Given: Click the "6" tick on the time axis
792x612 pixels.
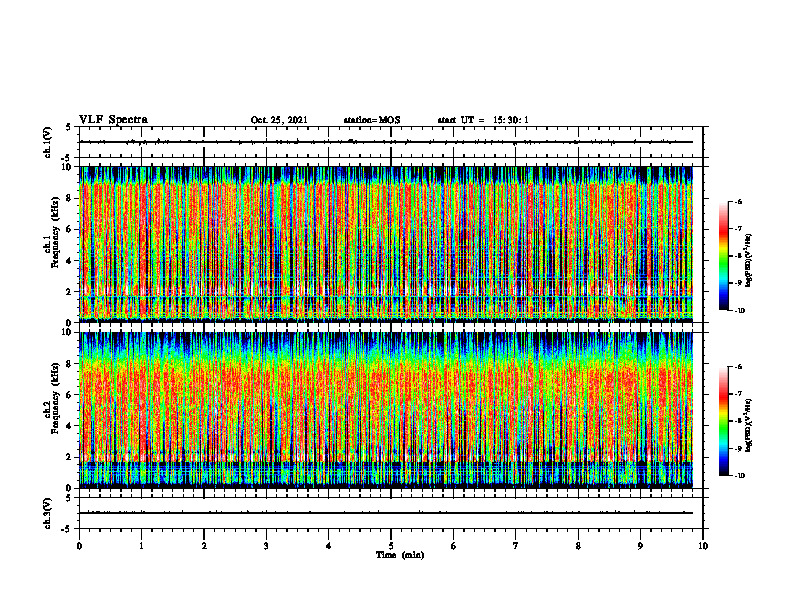Looking at the screenshot, I should pos(454,546).
